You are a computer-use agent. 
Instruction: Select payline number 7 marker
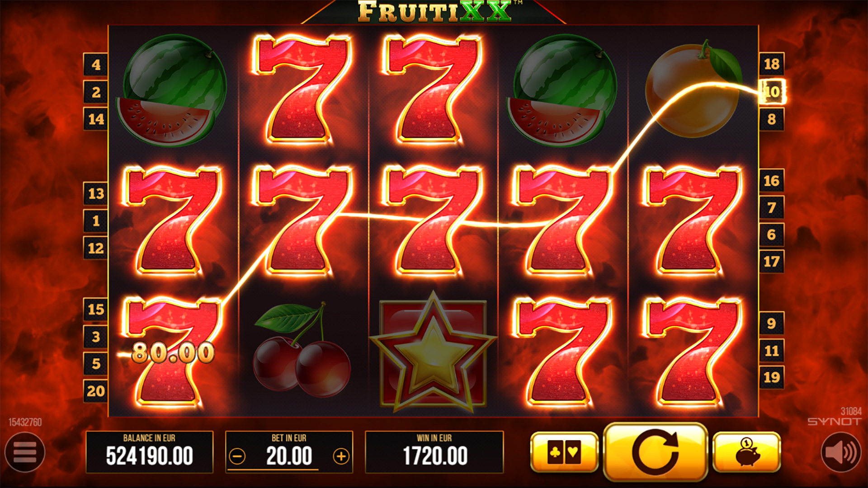772,208
